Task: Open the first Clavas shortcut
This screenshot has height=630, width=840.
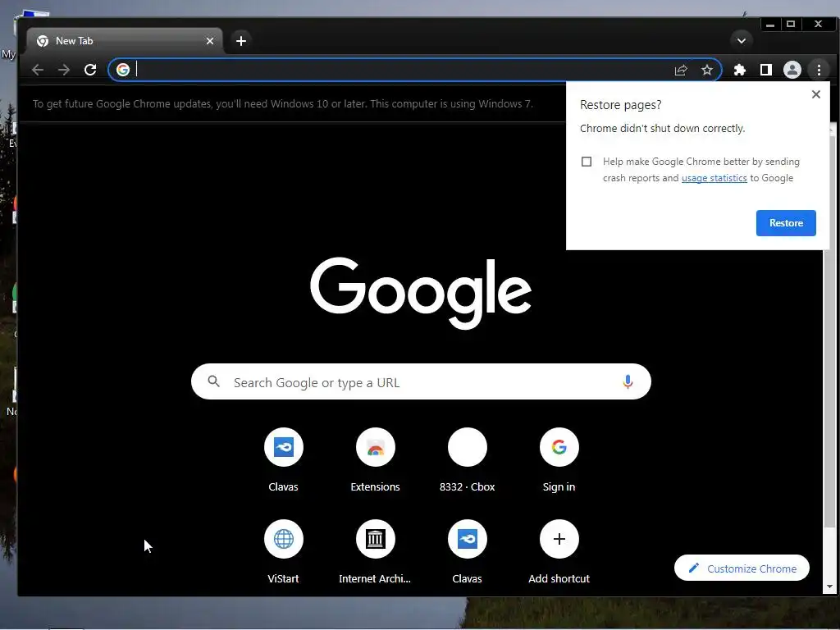Action: coord(283,459)
